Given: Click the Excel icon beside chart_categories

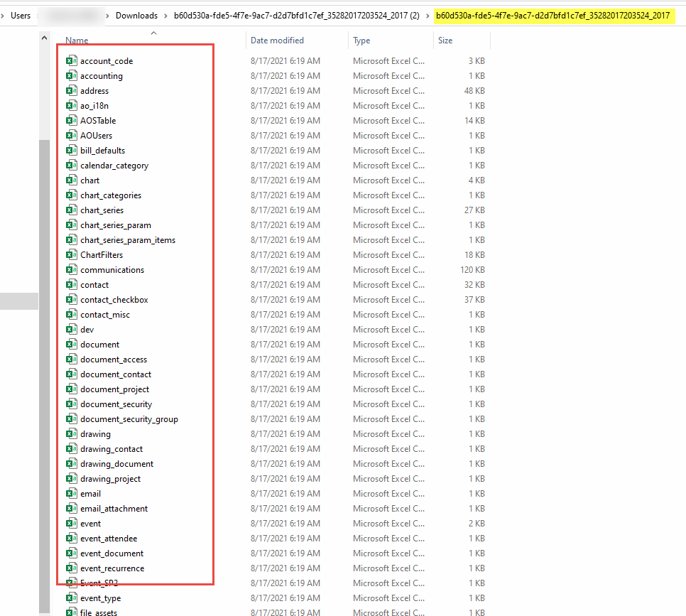Looking at the screenshot, I should pyautogui.click(x=71, y=195).
